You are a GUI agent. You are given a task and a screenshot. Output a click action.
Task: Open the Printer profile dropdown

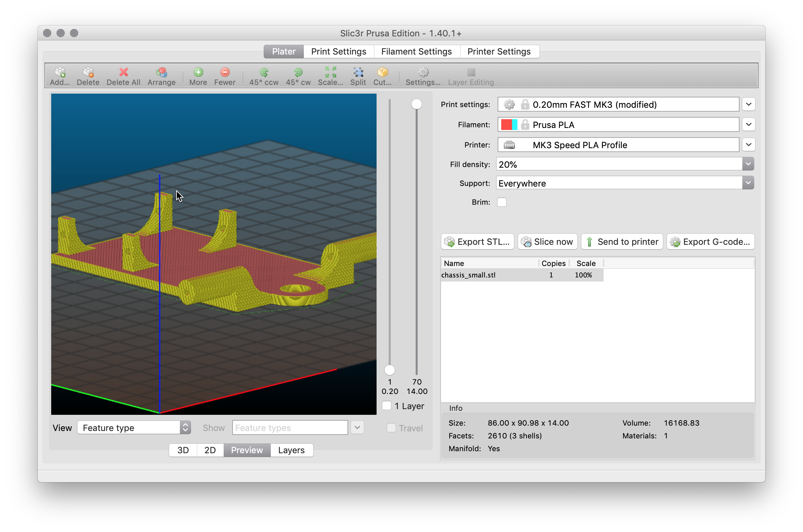coord(749,144)
